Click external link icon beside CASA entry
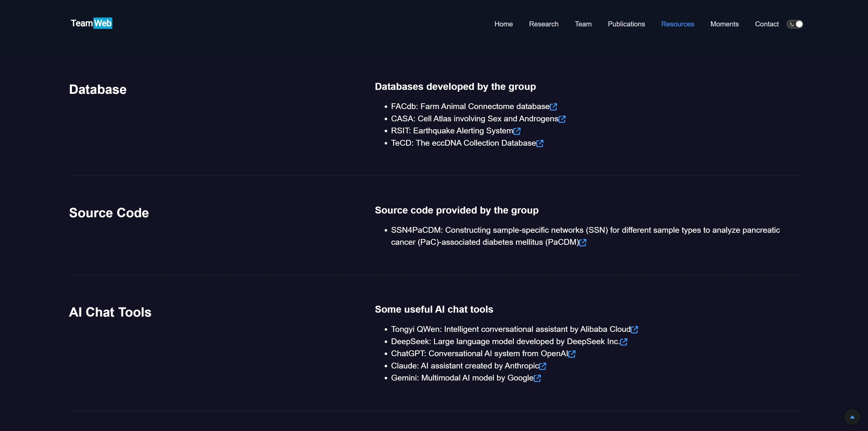 pyautogui.click(x=562, y=119)
